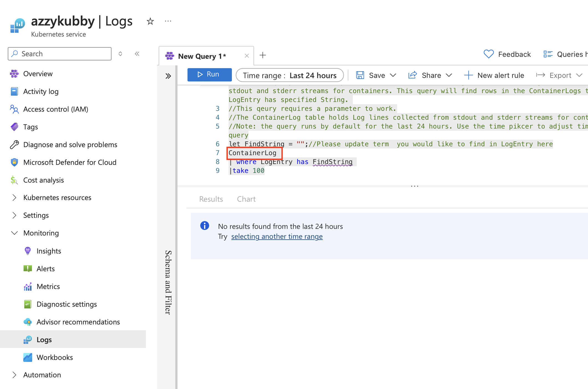Screen dimensions: 588x389
Task: Click the Defender shield icon
Action: 14,162
